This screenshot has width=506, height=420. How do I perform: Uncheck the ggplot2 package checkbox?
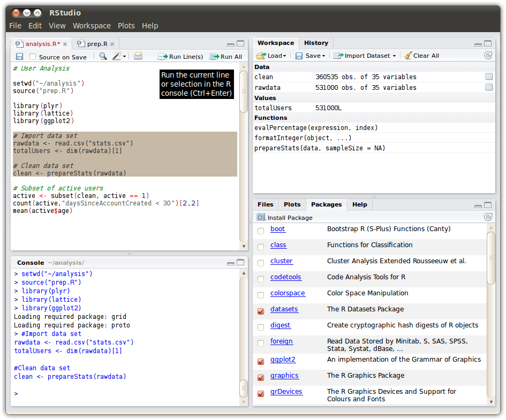261,361
